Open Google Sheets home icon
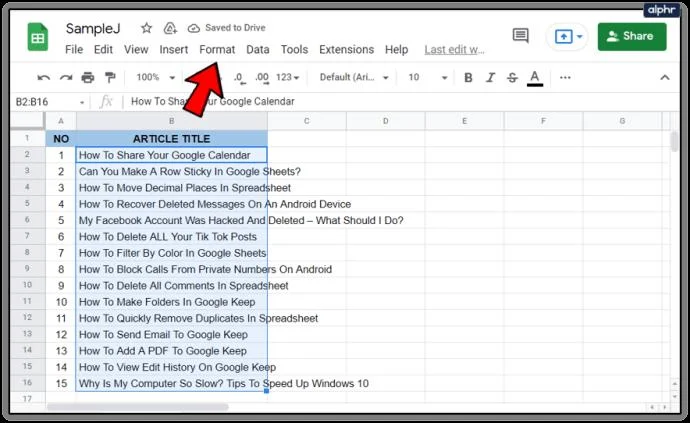 (x=37, y=39)
